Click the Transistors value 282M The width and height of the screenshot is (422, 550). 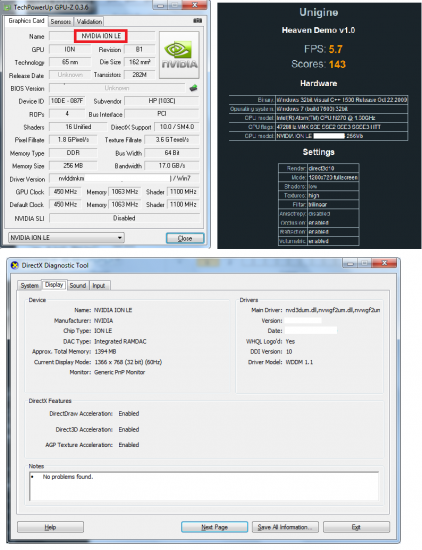tap(139, 75)
